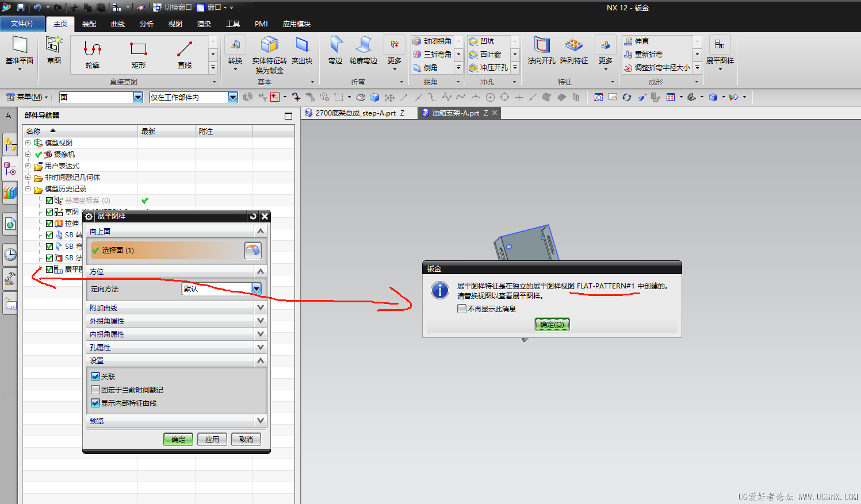Click the face selection icon in dialog

click(252, 250)
